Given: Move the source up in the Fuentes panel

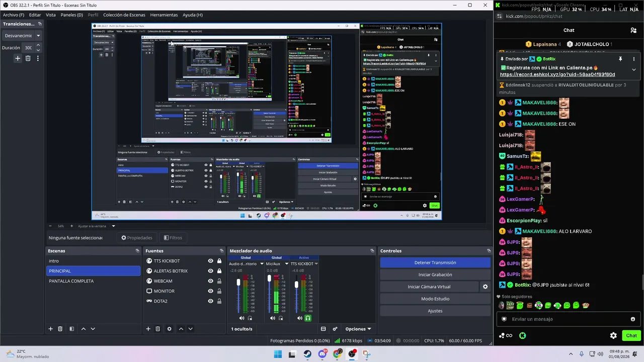Looking at the screenshot, I should coord(181,329).
